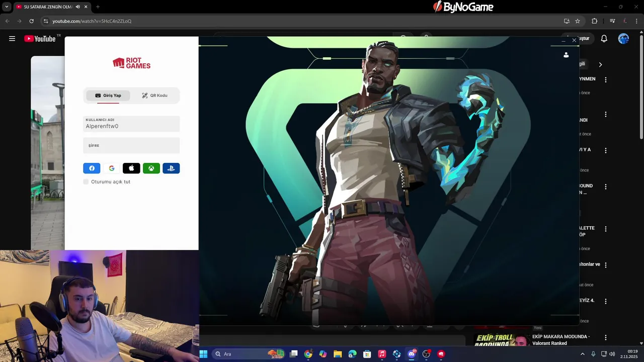Sign in with Facebook icon
The width and height of the screenshot is (644, 362).
click(x=92, y=168)
